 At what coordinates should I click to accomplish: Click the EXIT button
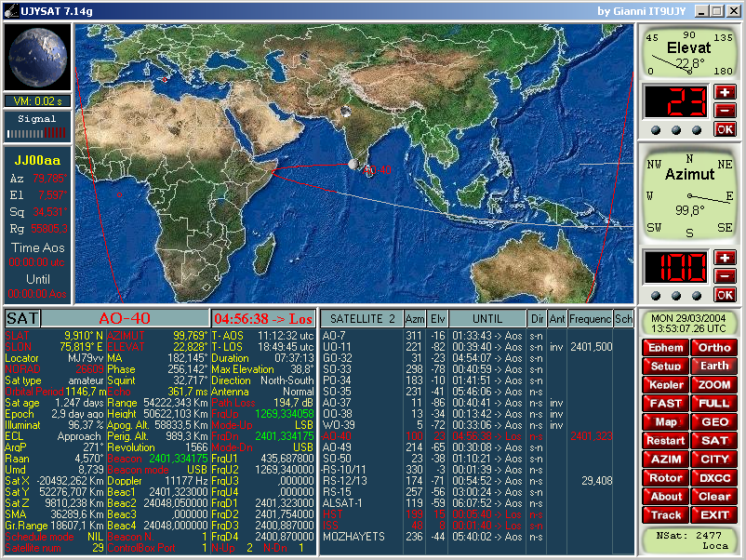pyautogui.click(x=714, y=514)
